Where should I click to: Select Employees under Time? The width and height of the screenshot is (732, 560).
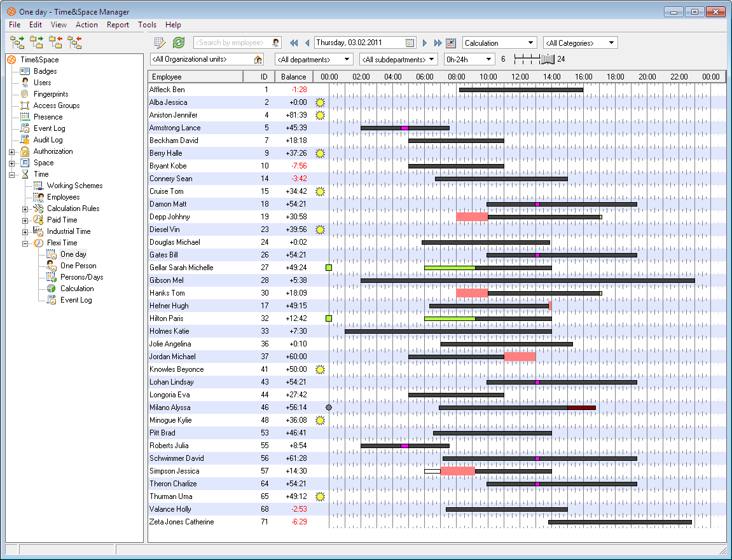tap(64, 197)
